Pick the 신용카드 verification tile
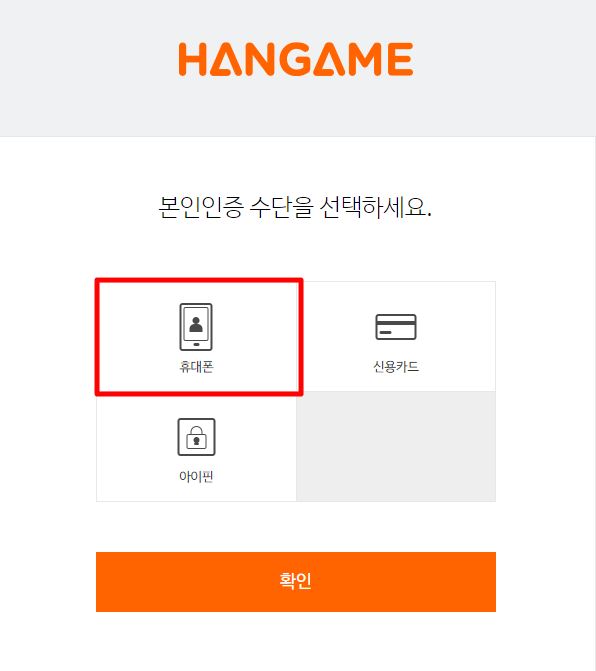596x671 pixels. pos(396,336)
